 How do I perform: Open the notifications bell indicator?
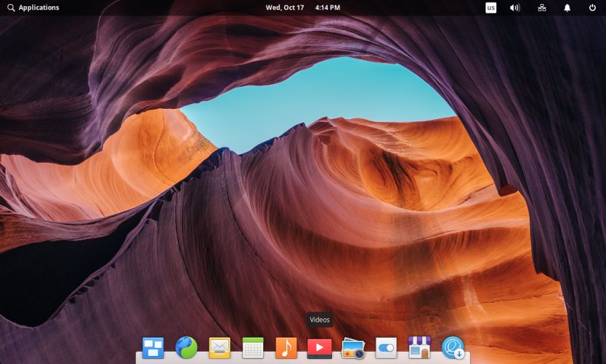point(567,7)
